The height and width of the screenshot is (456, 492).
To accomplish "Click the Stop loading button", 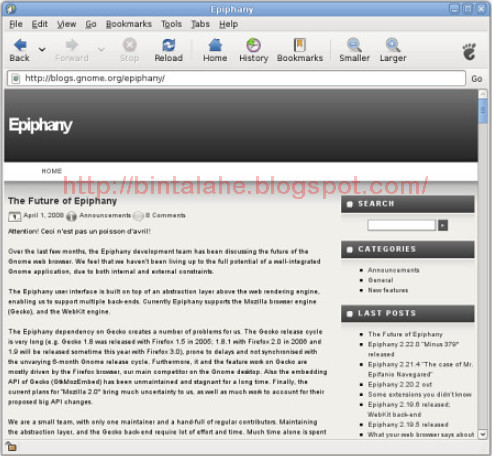I will (129, 50).
